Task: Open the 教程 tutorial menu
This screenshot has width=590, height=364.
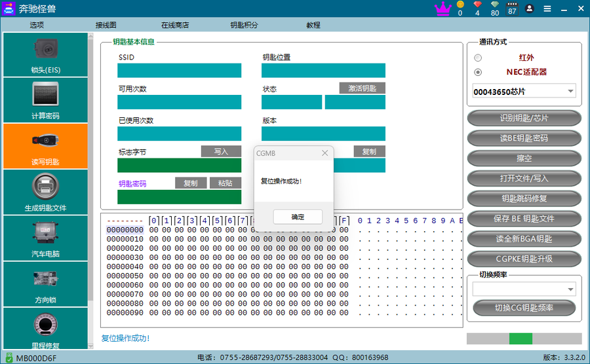Action: point(313,25)
